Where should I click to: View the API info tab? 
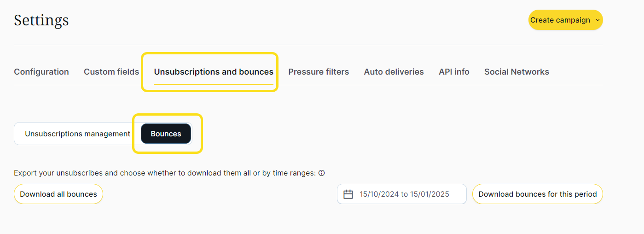454,72
